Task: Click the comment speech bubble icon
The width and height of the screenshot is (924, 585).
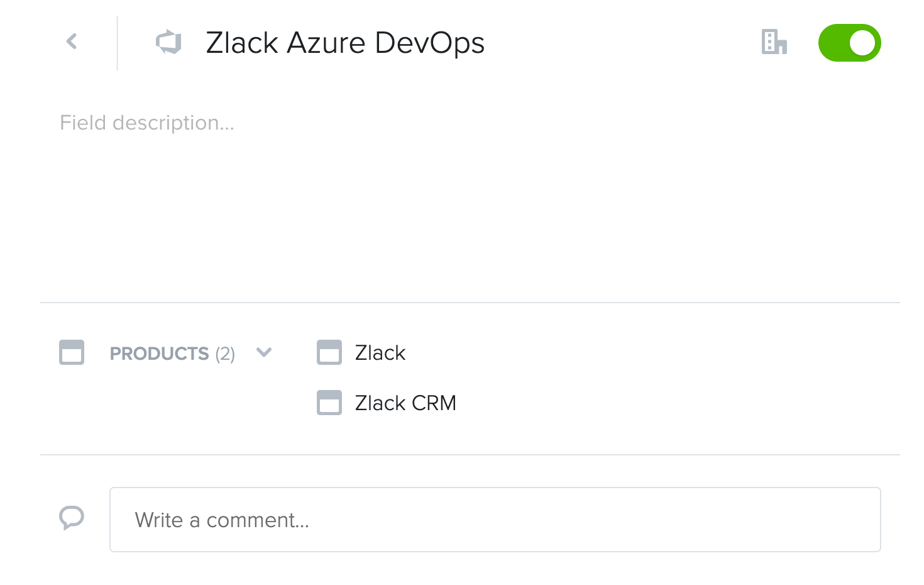Action: pyautogui.click(x=72, y=518)
